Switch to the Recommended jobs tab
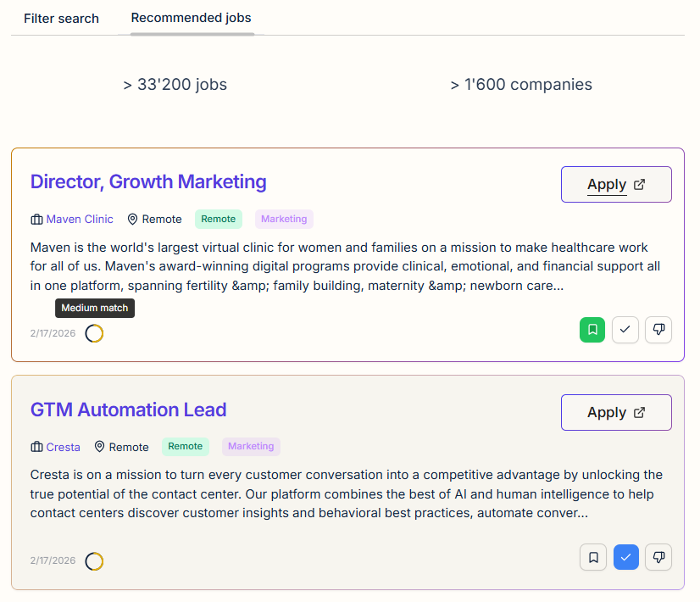Viewport: 700px width, 602px height. [x=191, y=18]
